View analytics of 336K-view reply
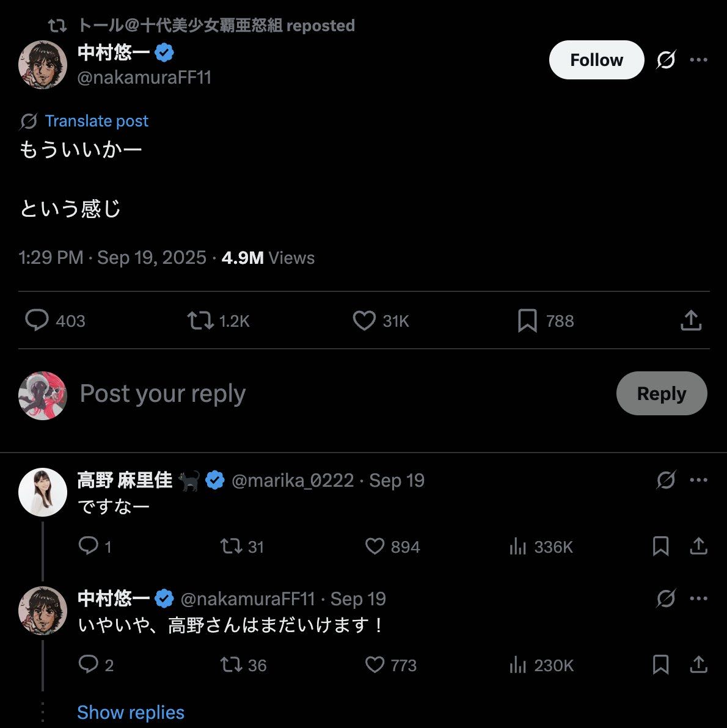This screenshot has height=728, width=727. coord(517,546)
